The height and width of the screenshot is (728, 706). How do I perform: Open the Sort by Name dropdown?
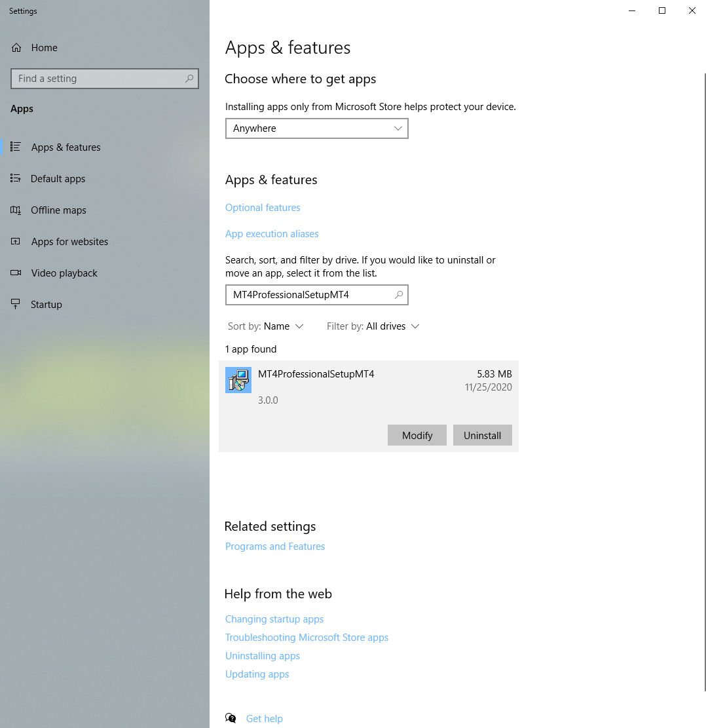[265, 326]
